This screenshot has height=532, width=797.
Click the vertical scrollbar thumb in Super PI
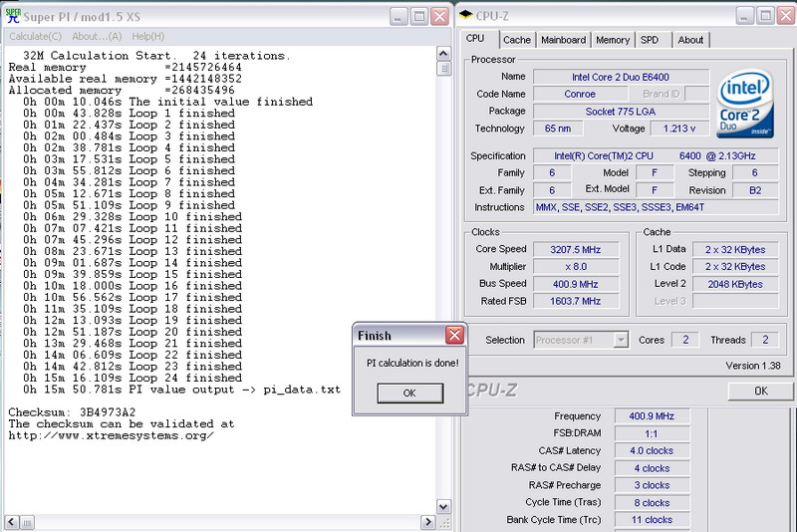coord(443,68)
